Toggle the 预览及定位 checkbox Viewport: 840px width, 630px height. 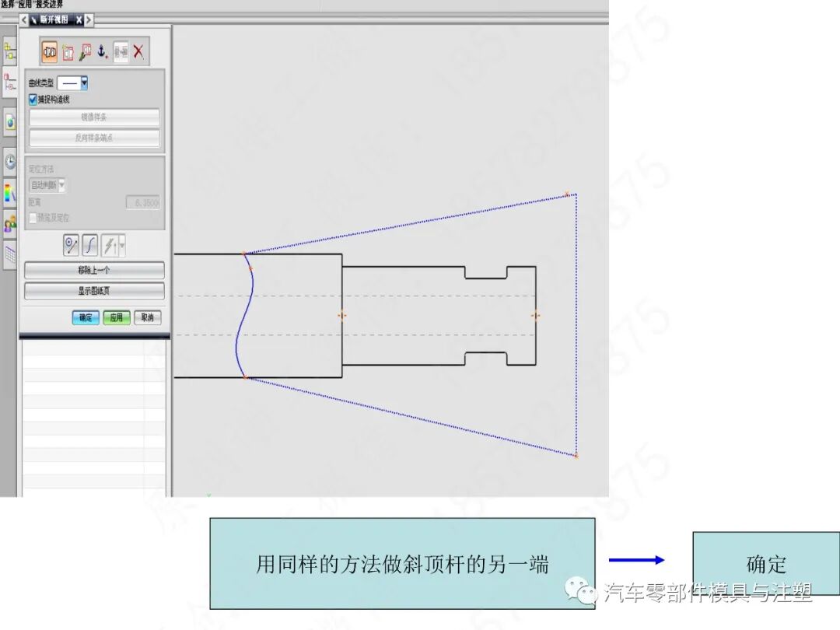pyautogui.click(x=33, y=218)
